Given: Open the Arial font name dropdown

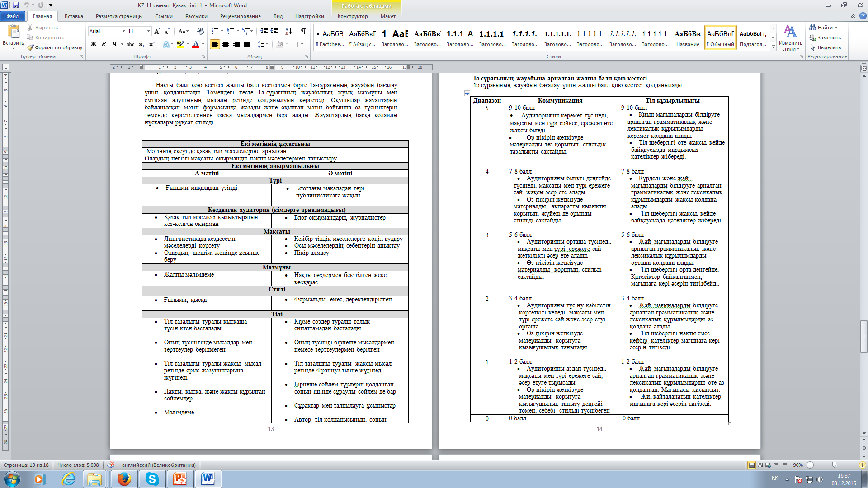Looking at the screenshot, I should pos(123,31).
